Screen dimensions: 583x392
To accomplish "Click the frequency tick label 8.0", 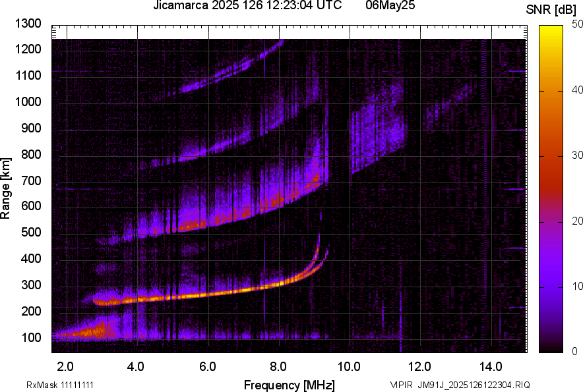I will pos(278,367).
